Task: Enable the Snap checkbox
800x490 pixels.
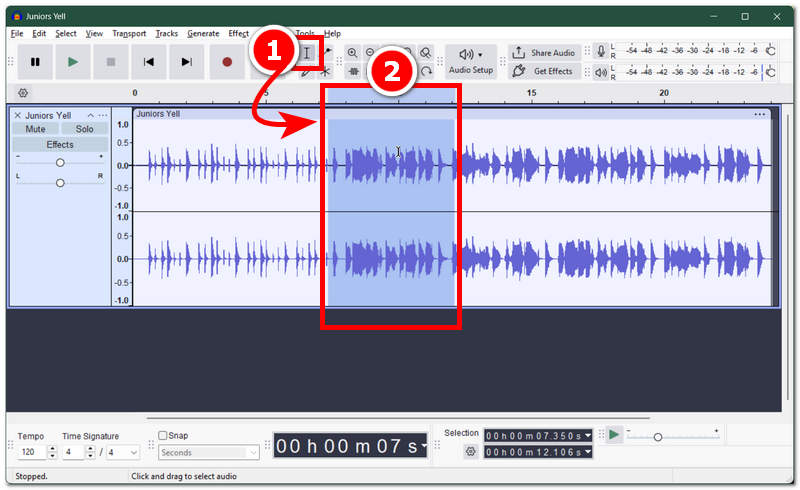Action: (163, 435)
